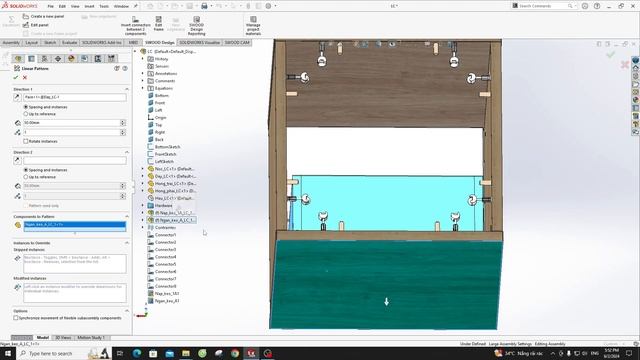Click the Skipped Instances list box
The height and width of the screenshot is (360, 640).
75,264
